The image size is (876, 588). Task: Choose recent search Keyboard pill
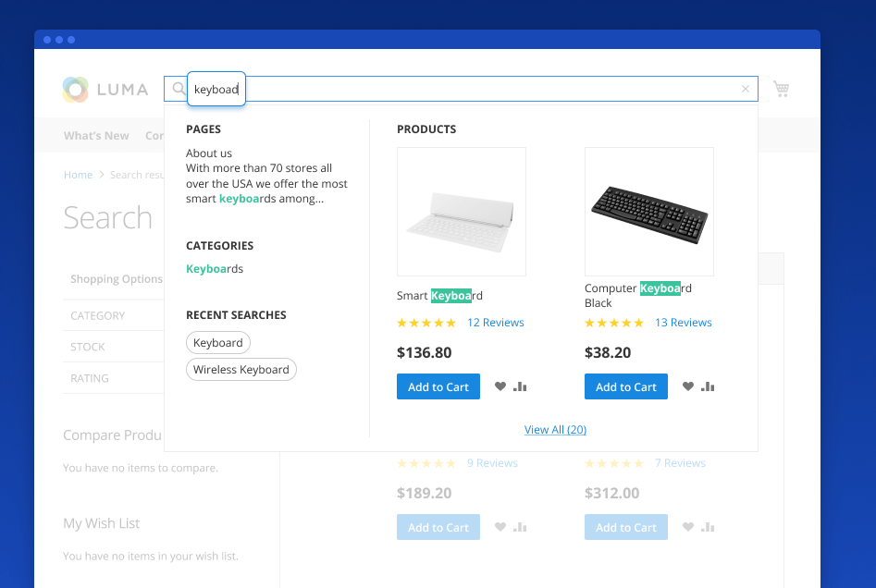point(218,342)
